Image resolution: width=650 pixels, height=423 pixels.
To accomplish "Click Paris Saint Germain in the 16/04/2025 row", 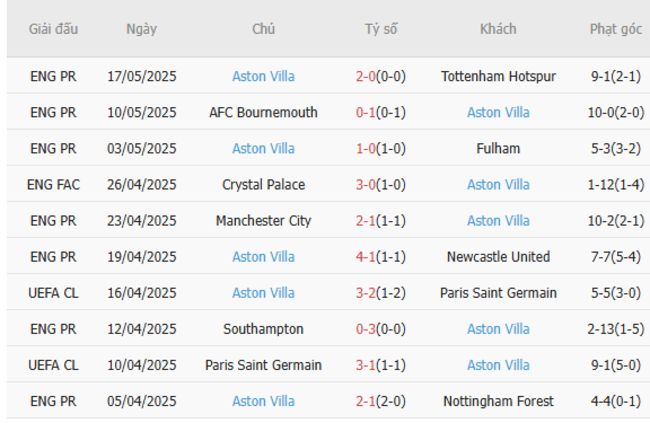I will 498,293.
